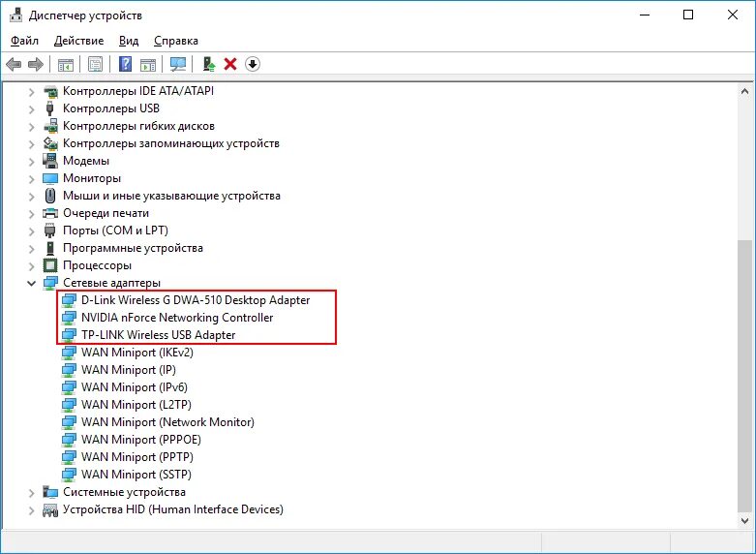Screen dimensions: 756x554
Task: Click the Update driver toolbar icon
Action: coord(208,64)
